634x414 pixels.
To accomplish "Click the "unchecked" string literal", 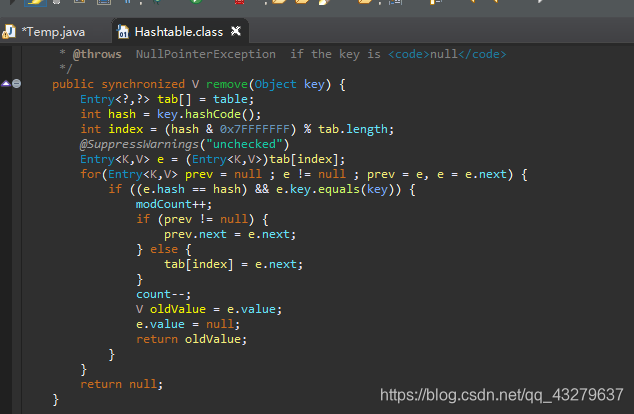I will pos(244,144).
